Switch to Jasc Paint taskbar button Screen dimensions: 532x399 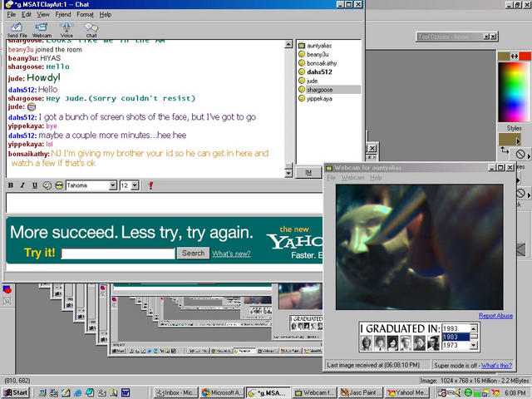[360, 392]
